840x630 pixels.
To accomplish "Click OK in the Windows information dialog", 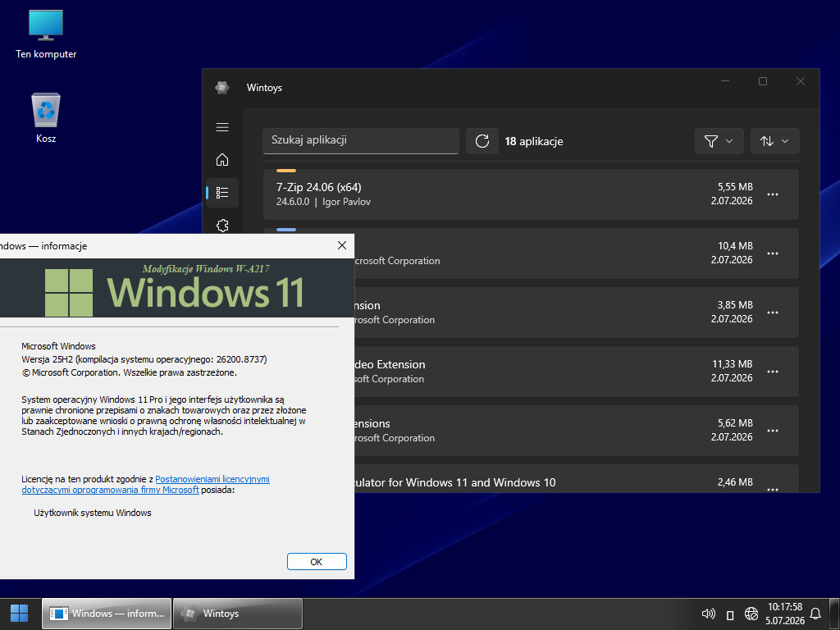I will coord(317,561).
